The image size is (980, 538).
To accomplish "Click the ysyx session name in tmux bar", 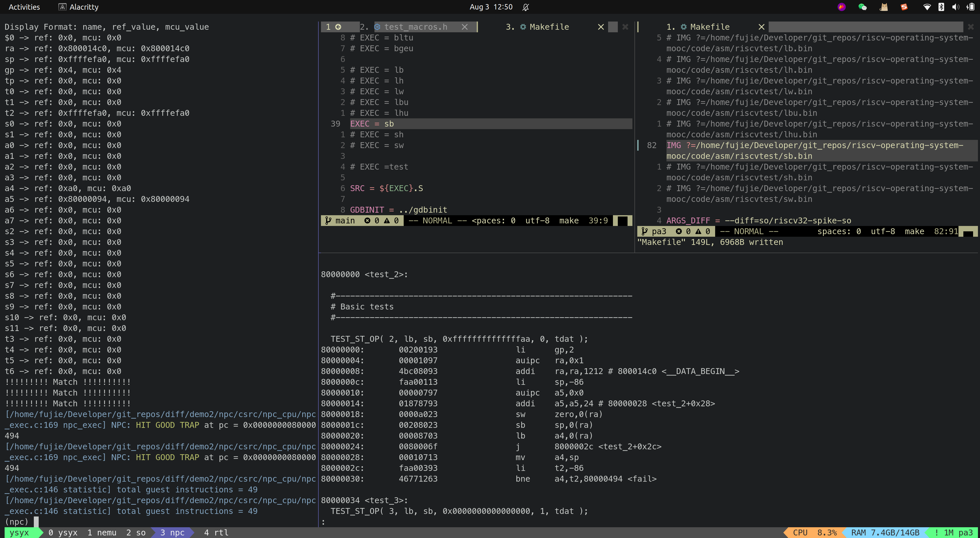I will click(x=19, y=533).
